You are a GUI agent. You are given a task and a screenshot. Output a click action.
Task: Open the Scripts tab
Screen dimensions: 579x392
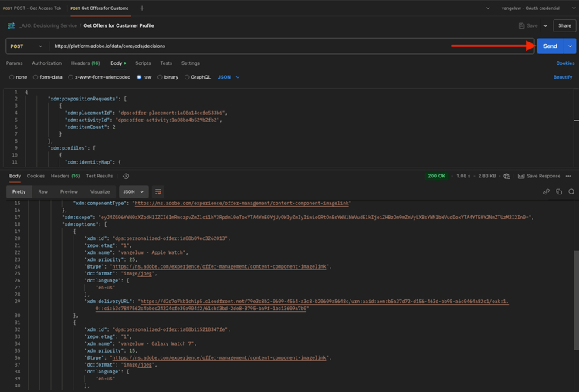point(143,63)
